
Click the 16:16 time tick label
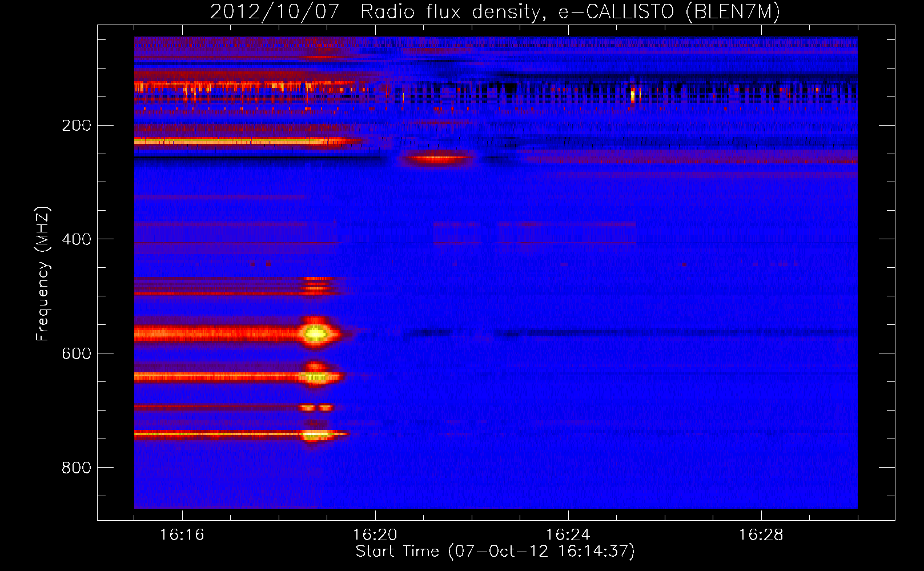pos(182,534)
